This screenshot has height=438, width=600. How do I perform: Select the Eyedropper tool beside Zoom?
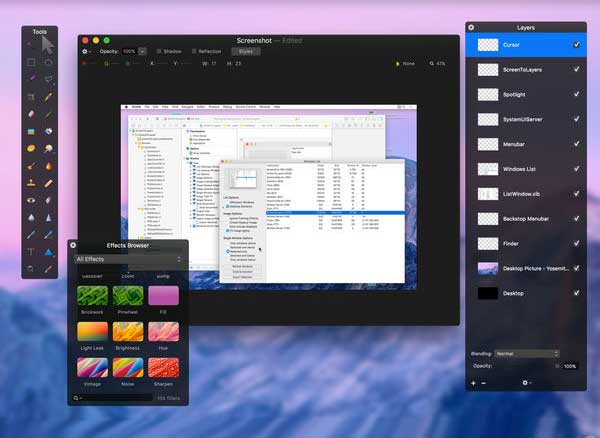point(48,269)
